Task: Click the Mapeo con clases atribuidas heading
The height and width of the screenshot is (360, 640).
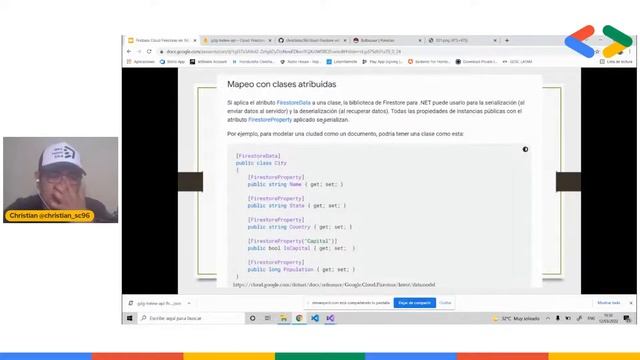Action: (x=282, y=84)
